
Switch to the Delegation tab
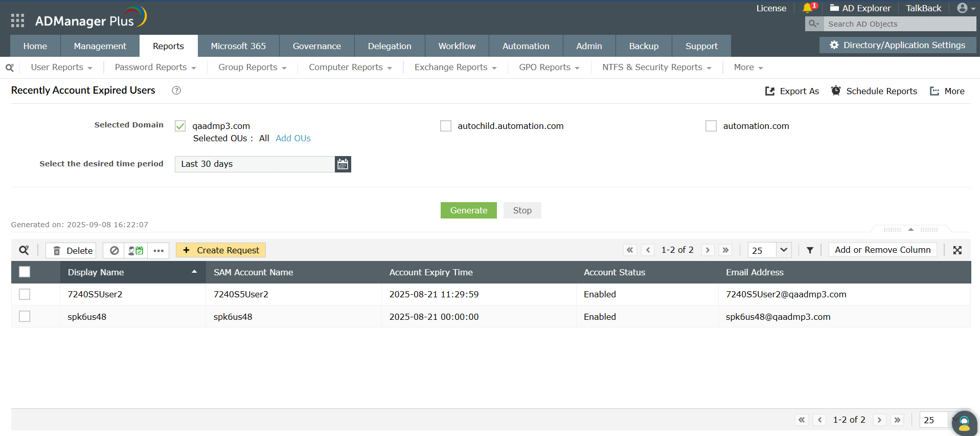coord(390,46)
